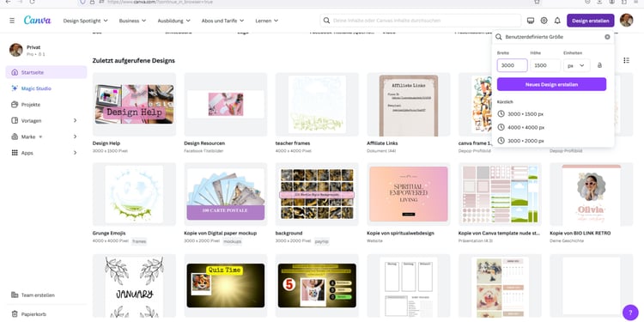Click the Breite width input field
Screen dimensions: 644x322
pyautogui.click(x=512, y=66)
